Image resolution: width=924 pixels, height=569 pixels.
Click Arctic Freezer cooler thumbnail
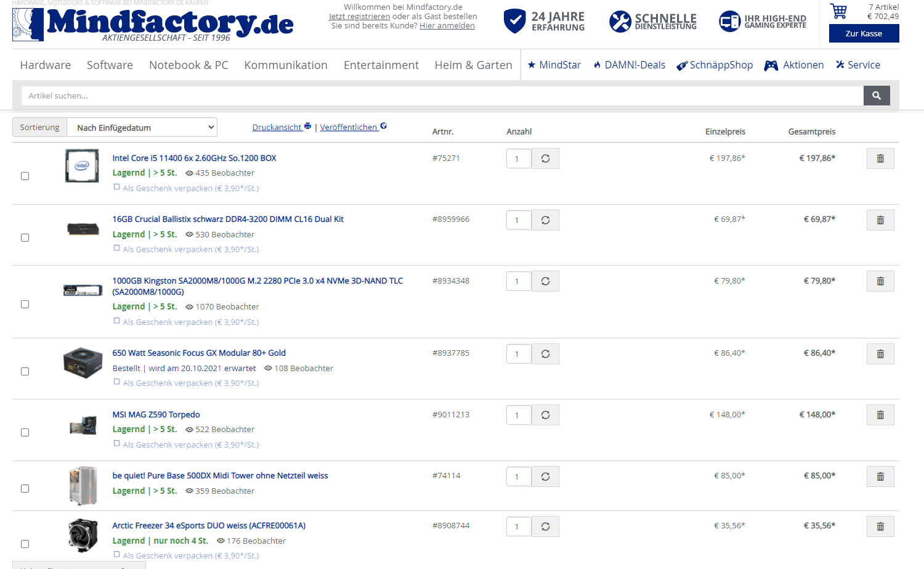(83, 535)
